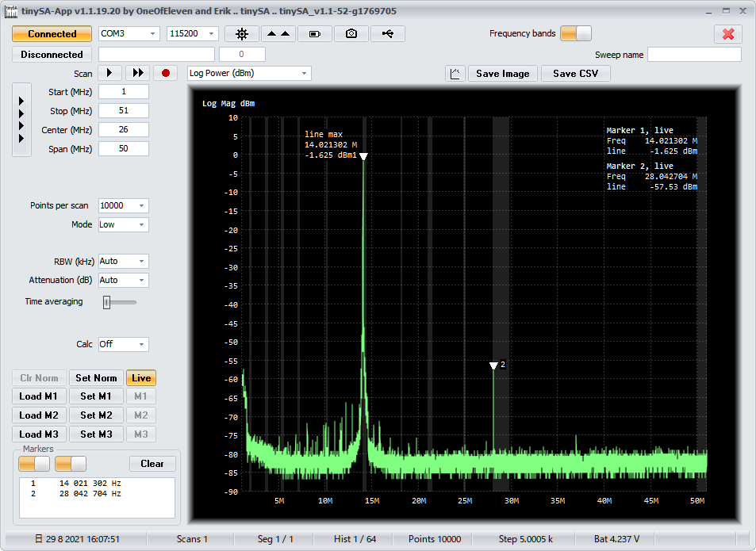Click the brightness sun icon button
Image resolution: width=756 pixels, height=551 pixels.
(242, 34)
